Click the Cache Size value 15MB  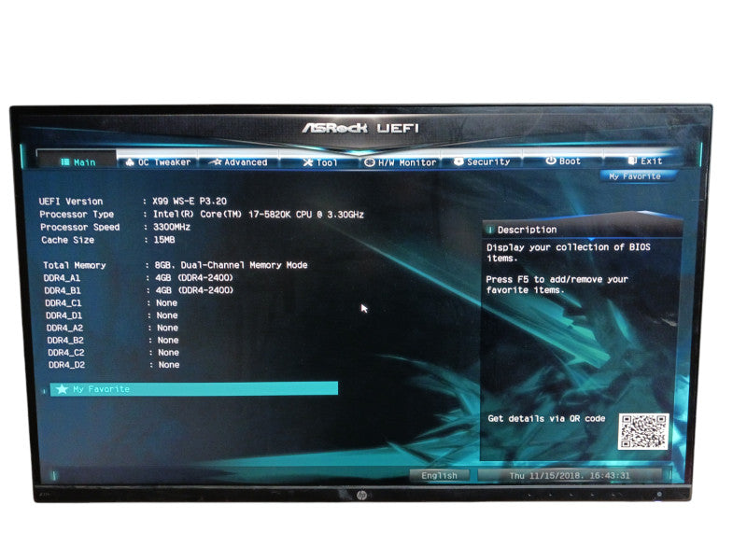(x=164, y=240)
